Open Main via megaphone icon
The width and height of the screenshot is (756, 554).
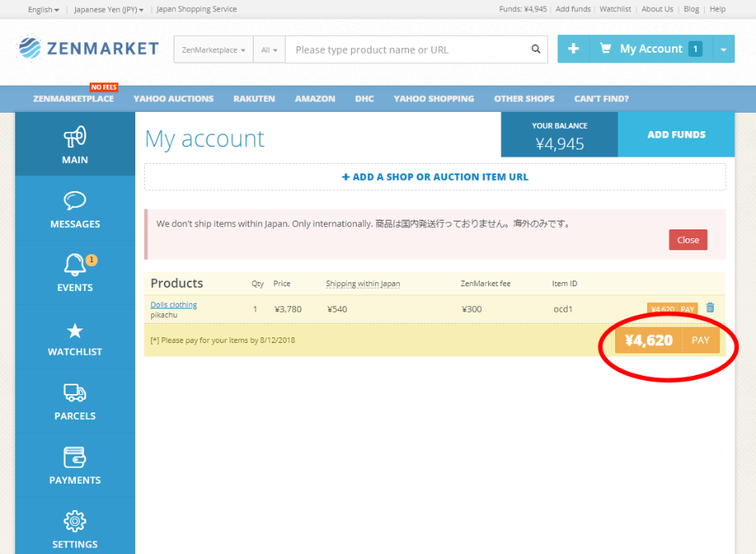click(74, 137)
